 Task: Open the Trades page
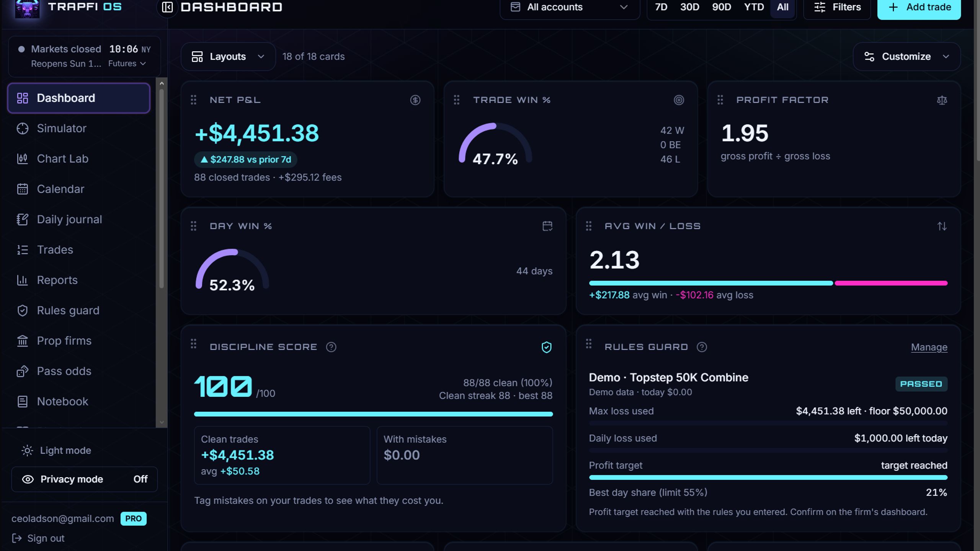tap(78, 250)
